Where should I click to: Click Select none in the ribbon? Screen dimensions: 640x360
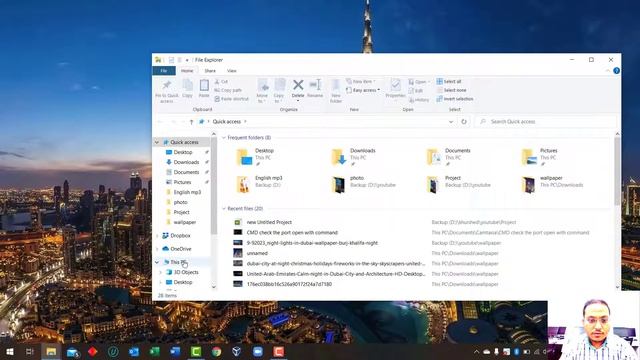(x=451, y=90)
